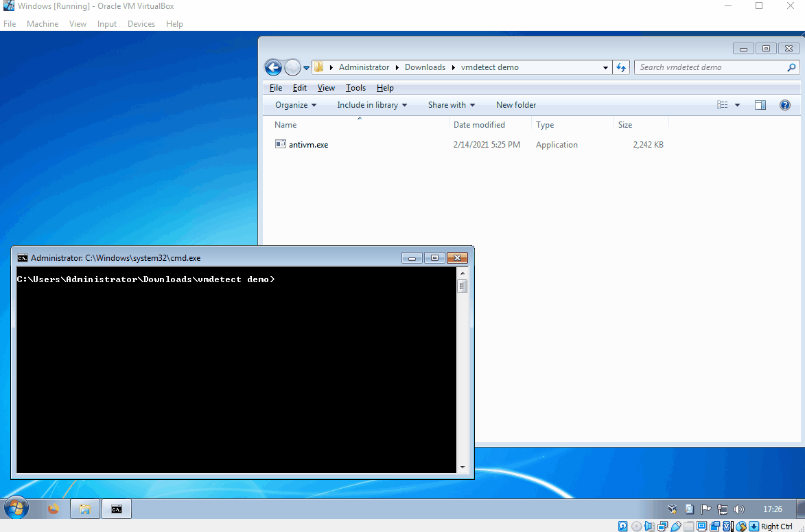Click the Explorer Get help icon
The height and width of the screenshot is (532, 805).
[785, 105]
